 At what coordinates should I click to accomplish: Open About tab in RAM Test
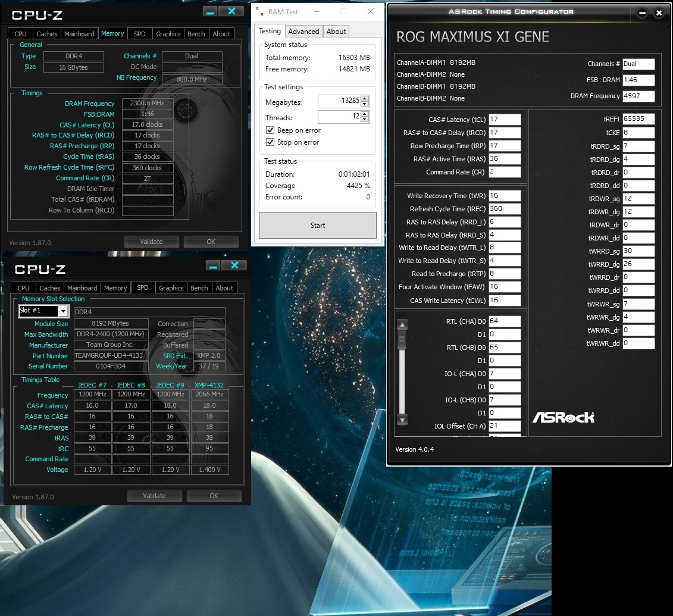[x=336, y=32]
